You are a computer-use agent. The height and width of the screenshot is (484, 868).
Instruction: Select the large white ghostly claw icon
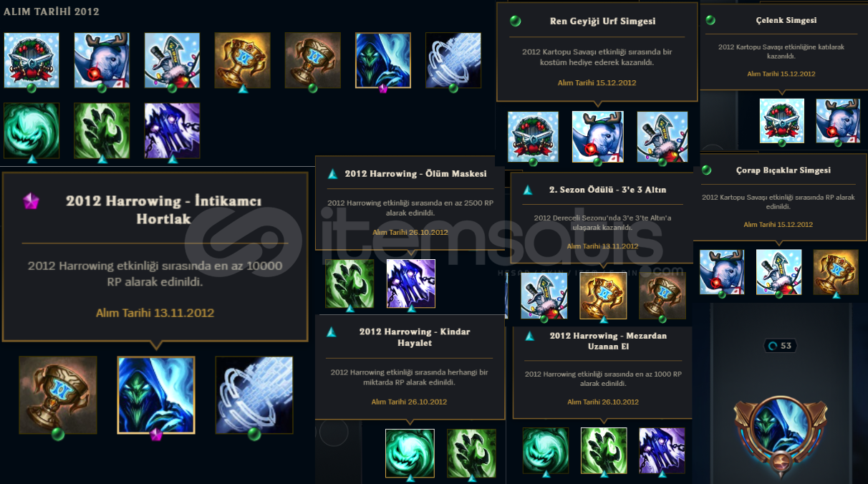254,395
